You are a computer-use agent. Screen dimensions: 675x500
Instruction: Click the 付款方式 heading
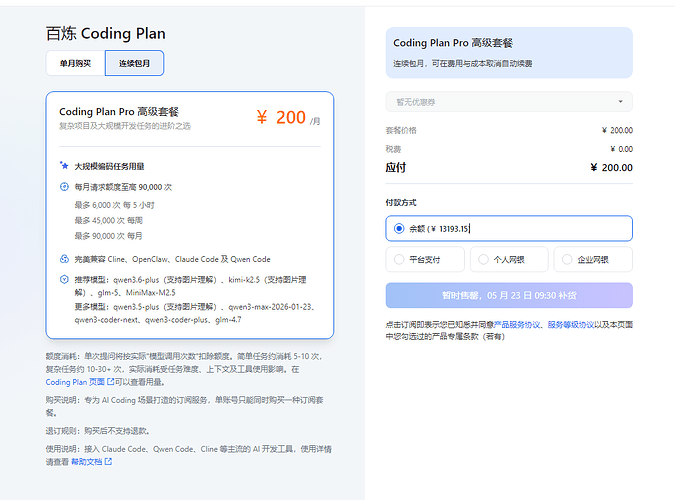pos(401,202)
